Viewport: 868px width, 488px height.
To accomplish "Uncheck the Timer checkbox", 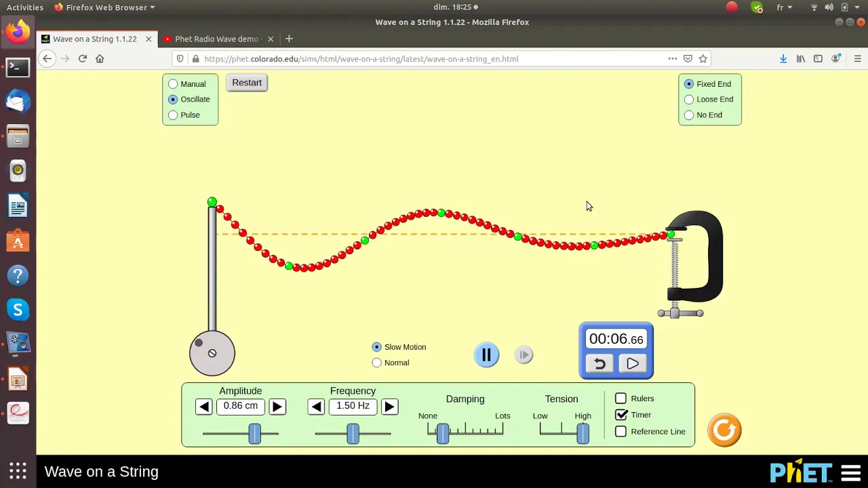I will [620, 415].
